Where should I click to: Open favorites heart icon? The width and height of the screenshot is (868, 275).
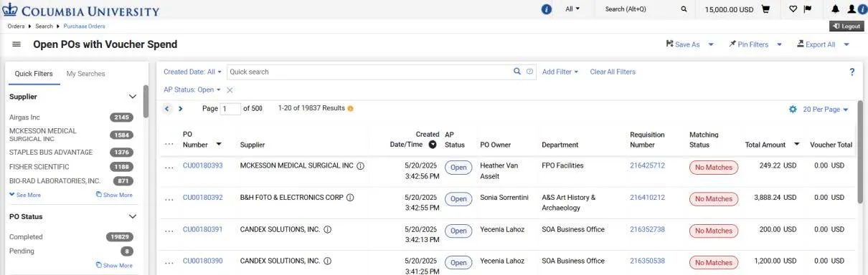click(x=793, y=9)
